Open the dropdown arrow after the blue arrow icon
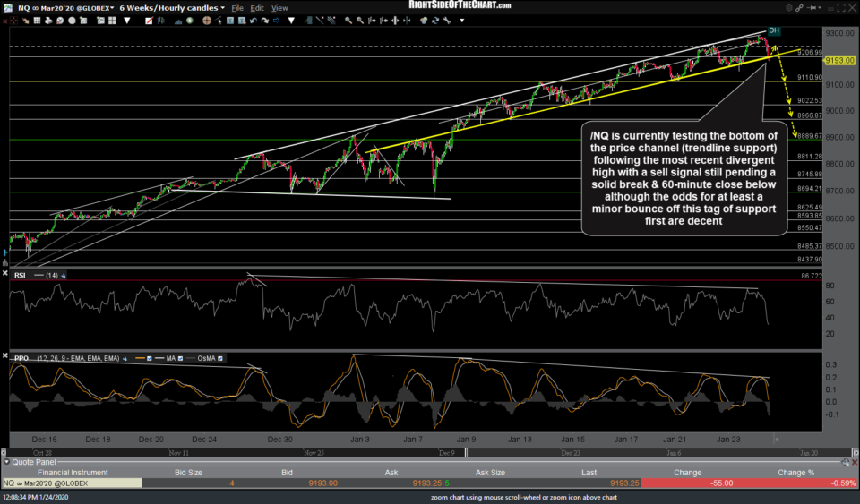 coord(290,21)
